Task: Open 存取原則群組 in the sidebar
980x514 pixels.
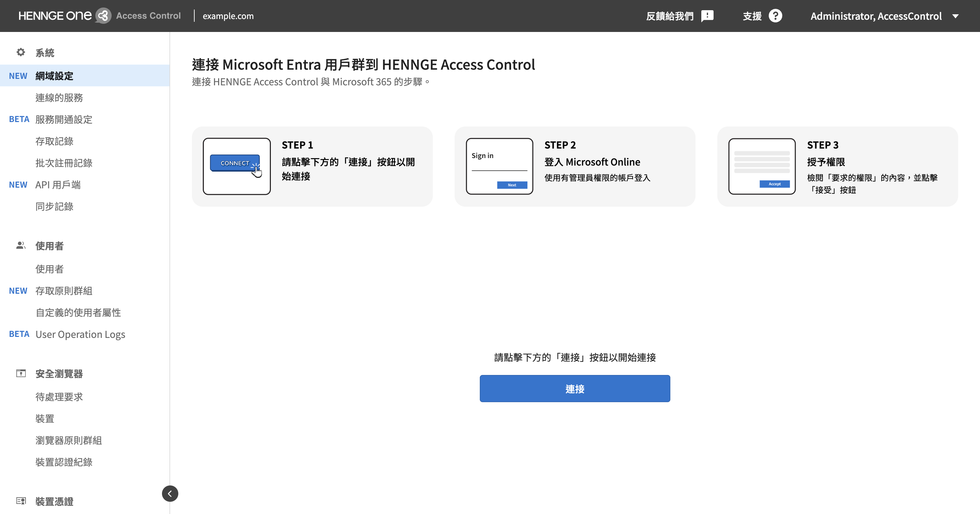Action: [64, 291]
